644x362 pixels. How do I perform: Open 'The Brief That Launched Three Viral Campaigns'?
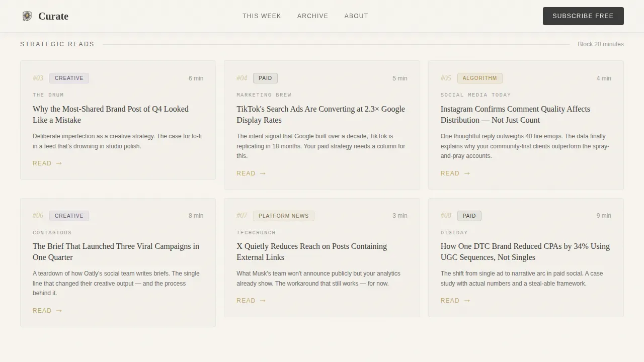[116, 252]
